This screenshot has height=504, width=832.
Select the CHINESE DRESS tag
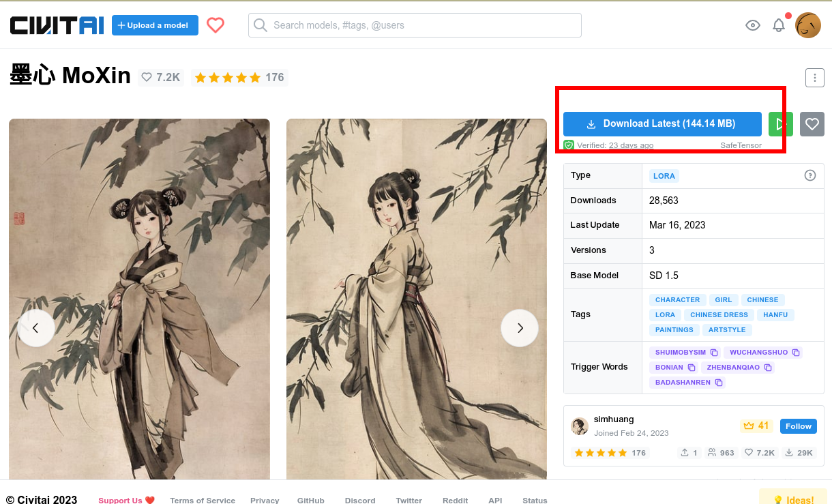[x=719, y=315]
